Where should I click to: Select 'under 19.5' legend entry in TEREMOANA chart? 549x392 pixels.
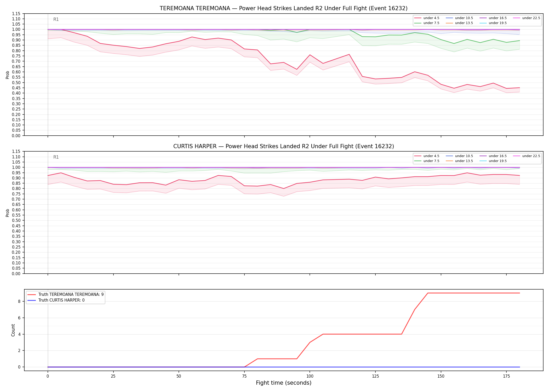pyautogui.click(x=493, y=23)
